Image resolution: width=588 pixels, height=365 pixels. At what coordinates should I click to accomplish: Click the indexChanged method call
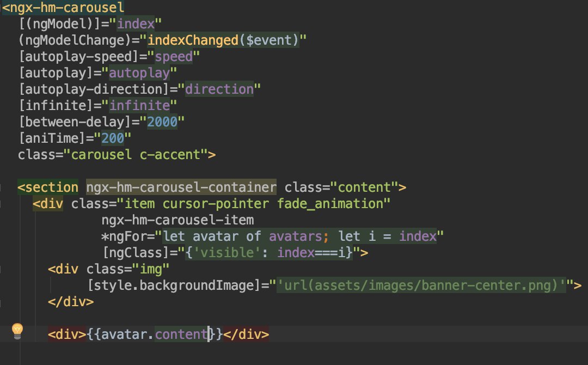(193, 40)
